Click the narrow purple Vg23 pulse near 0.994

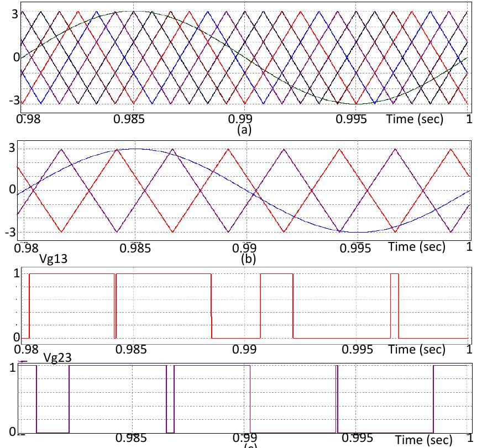coord(337,398)
